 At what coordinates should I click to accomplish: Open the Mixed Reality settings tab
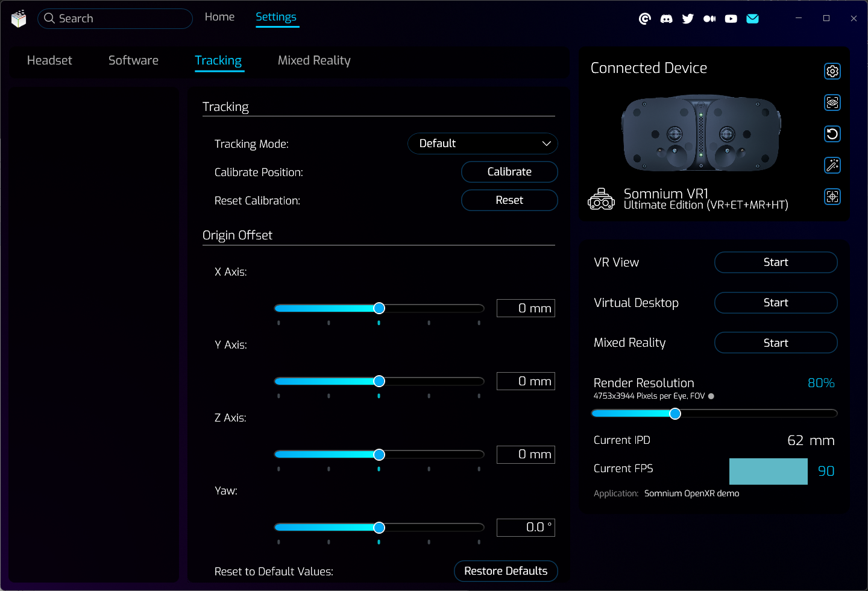tap(313, 60)
